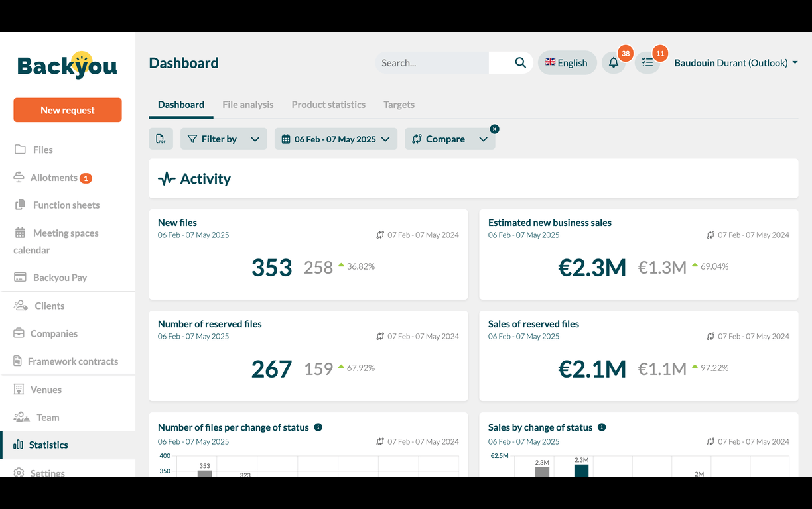The image size is (812, 509).
Task: Click the Settings gear icon in sidebar
Action: pos(19,473)
